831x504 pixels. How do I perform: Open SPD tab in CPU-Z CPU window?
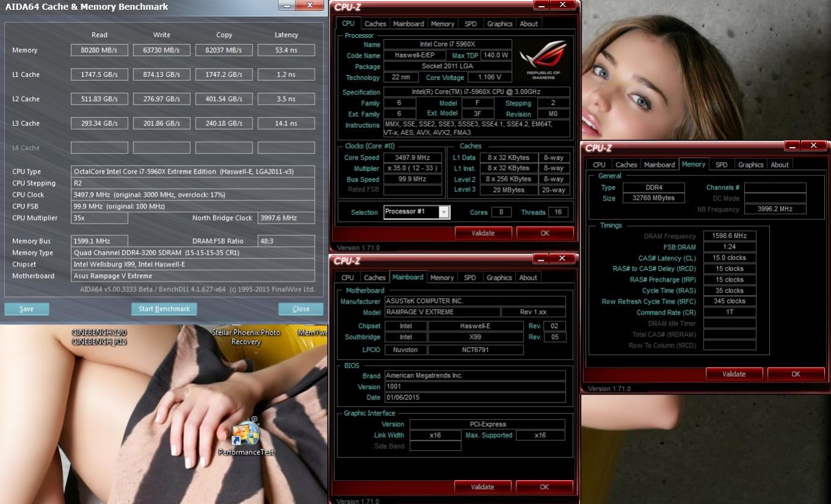click(470, 24)
